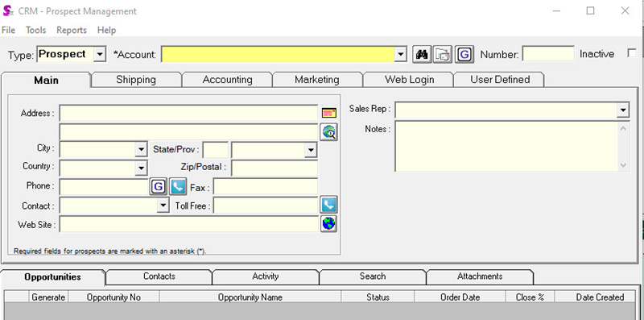
Task: Click Notes scrollbar up arrow
Action: [x=623, y=128]
